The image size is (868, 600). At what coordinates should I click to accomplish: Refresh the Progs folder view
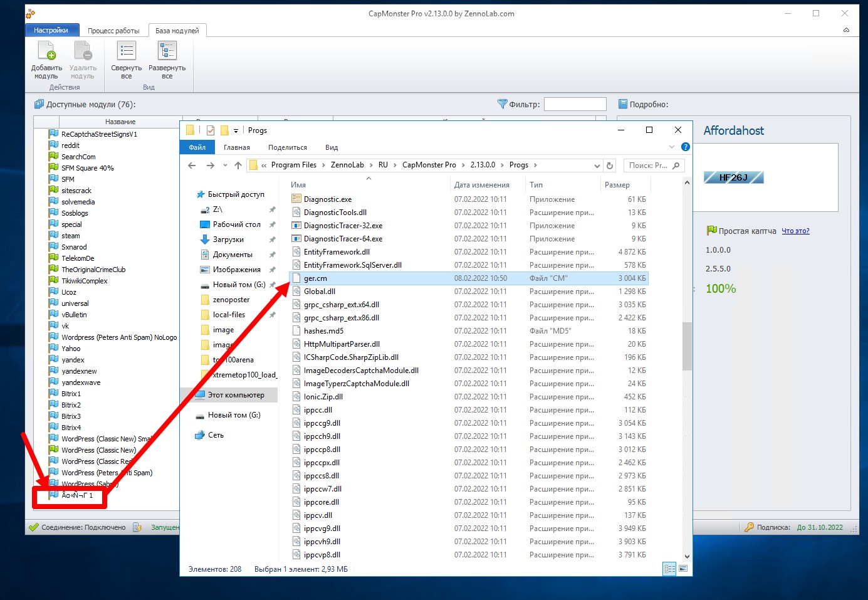pyautogui.click(x=610, y=166)
